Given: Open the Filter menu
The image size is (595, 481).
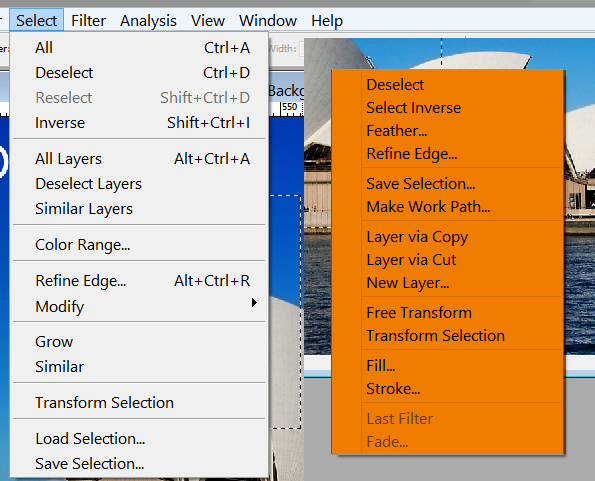Looking at the screenshot, I should [x=88, y=20].
